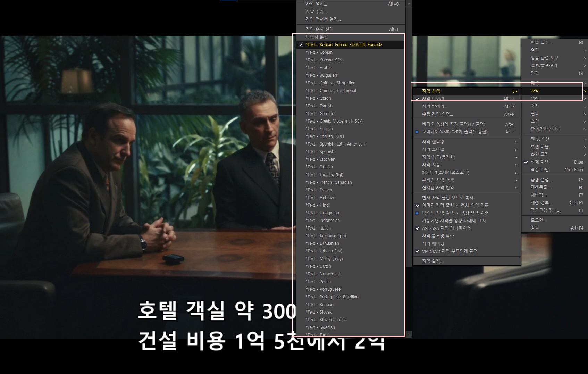
Task: Open highlighted '자막' main menu item
Action: click(554, 91)
